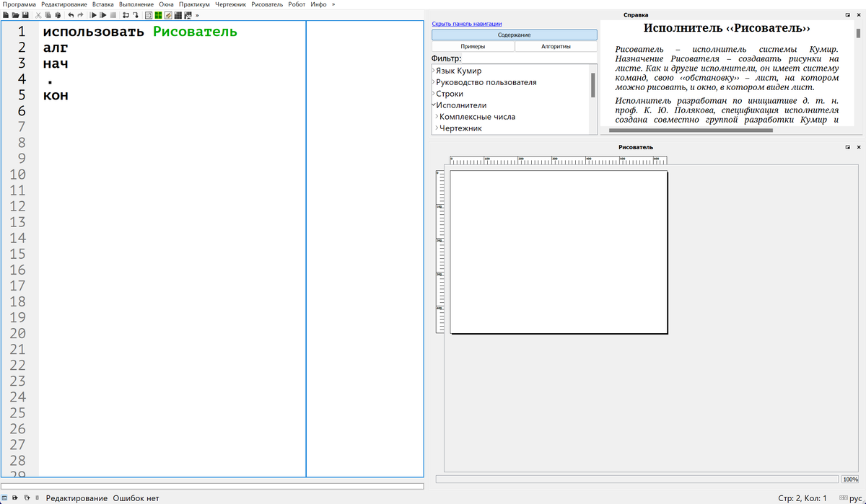
Task: Click the Robot control panel toolbar icon
Action: pos(188,15)
